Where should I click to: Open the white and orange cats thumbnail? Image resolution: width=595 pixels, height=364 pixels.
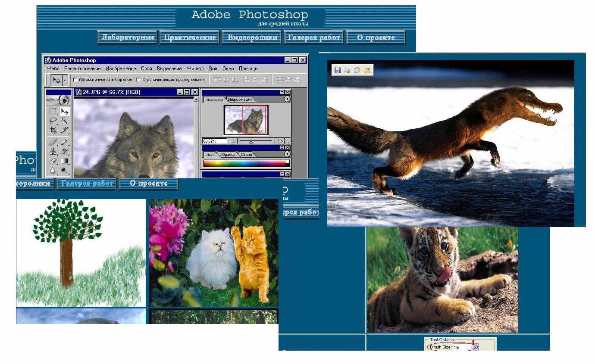point(213,252)
